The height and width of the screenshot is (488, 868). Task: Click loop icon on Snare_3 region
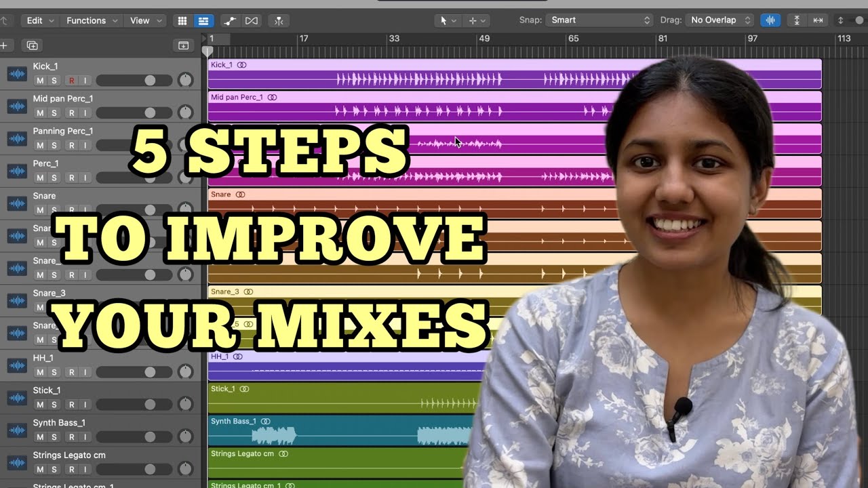tap(248, 292)
